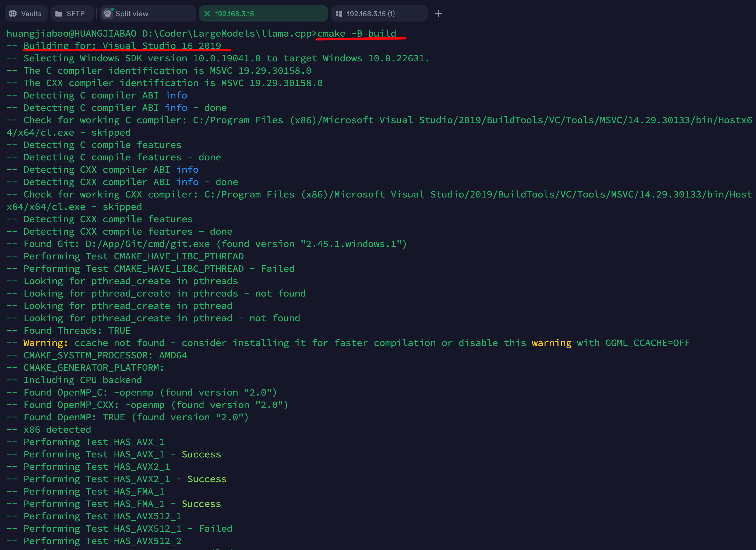Click the Split view terminal icon

pos(108,14)
